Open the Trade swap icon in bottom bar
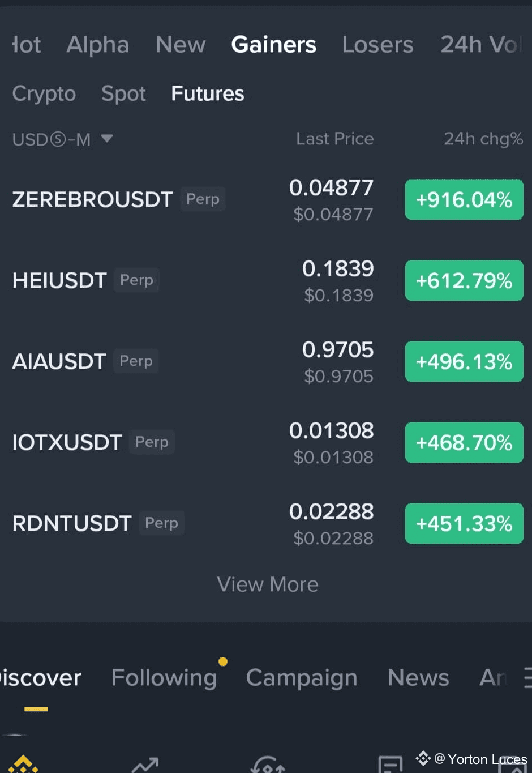This screenshot has height=773, width=532. [268, 765]
